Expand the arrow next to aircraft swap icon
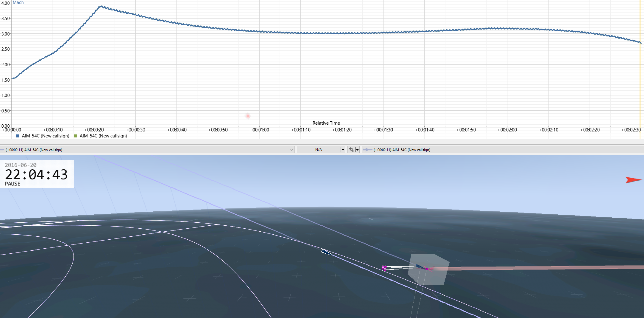Viewport: 644px width, 318px height. point(357,150)
